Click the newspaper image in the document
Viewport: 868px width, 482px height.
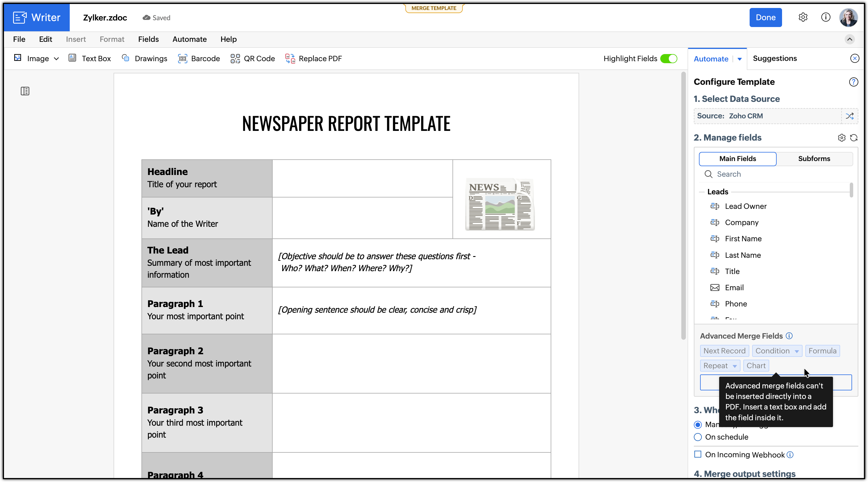(x=500, y=204)
